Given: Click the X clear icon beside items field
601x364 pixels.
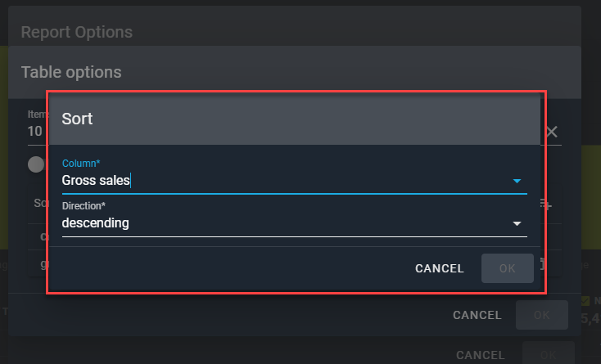Looking at the screenshot, I should [552, 132].
